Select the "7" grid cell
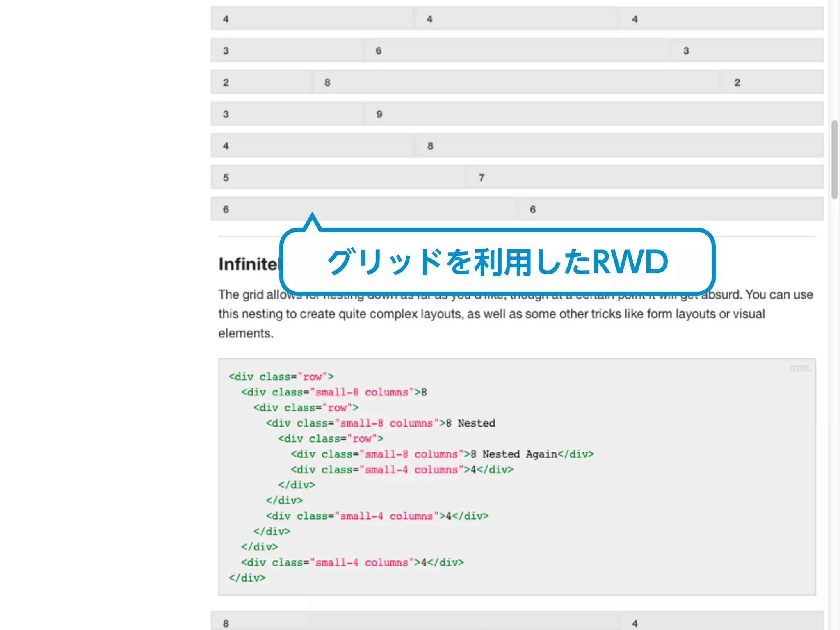This screenshot has height=630, width=840. (x=645, y=177)
